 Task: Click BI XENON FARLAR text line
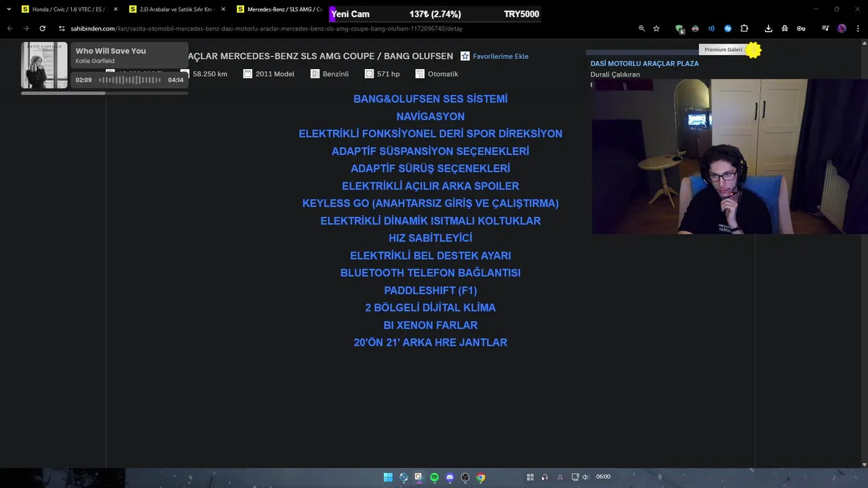pyautogui.click(x=431, y=325)
